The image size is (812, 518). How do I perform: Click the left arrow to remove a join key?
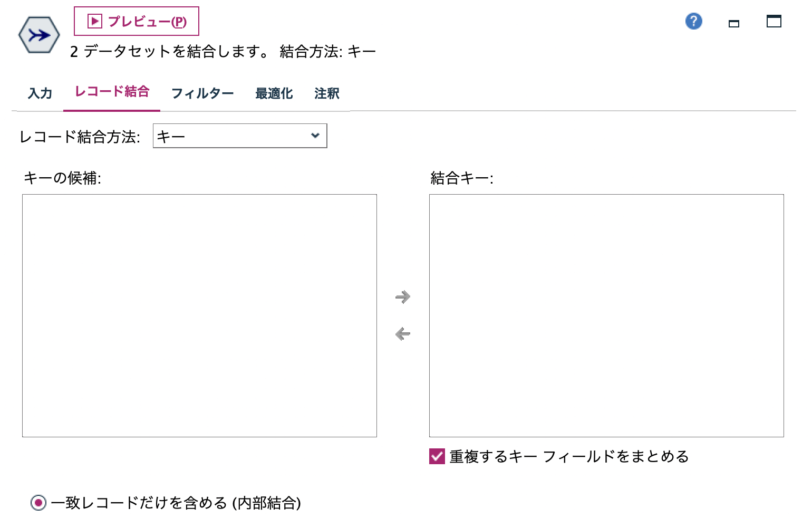point(402,333)
